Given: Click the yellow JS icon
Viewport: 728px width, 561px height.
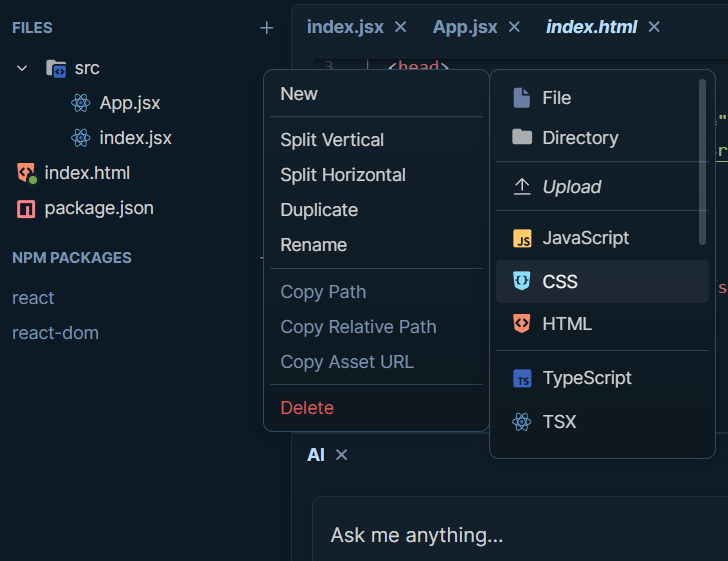Looking at the screenshot, I should coord(522,239).
